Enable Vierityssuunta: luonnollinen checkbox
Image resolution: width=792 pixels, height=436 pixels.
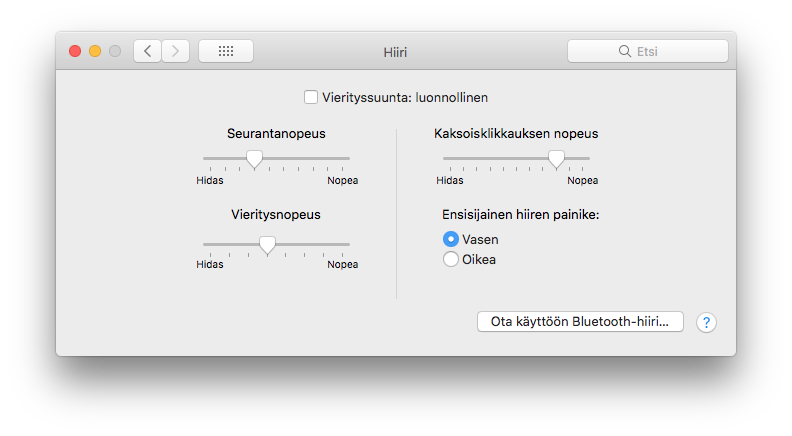[311, 98]
